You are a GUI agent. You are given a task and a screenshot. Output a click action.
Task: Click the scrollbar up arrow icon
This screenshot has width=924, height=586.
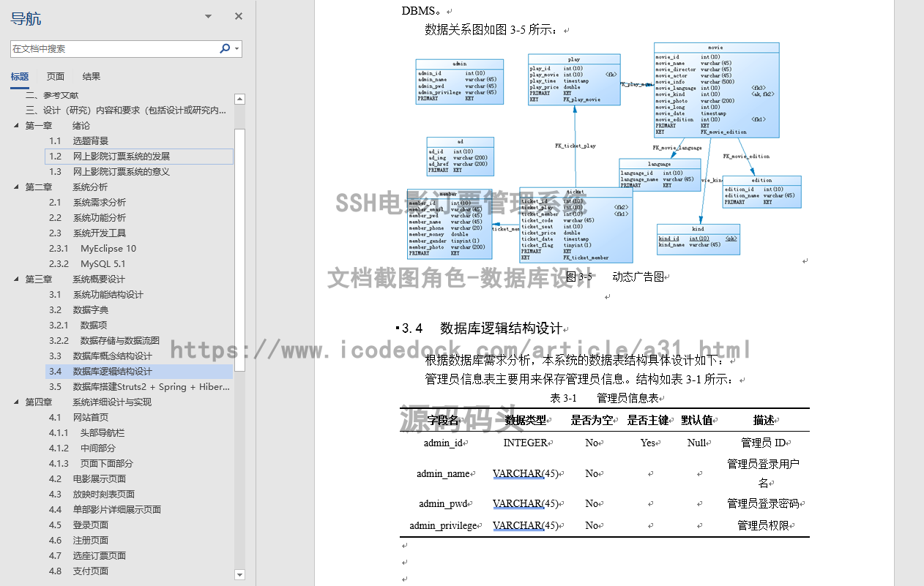click(x=240, y=98)
